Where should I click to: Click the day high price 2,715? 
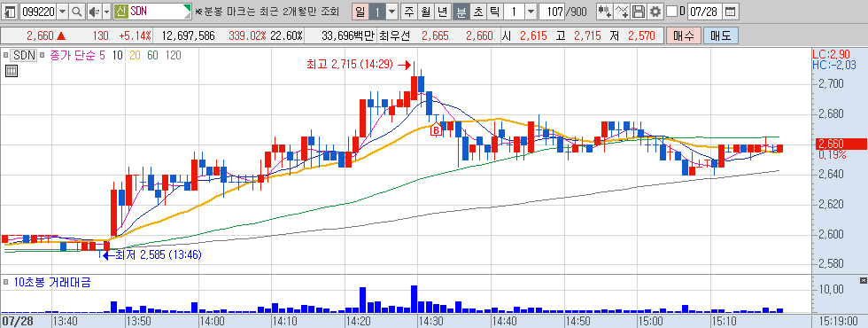coord(587,36)
